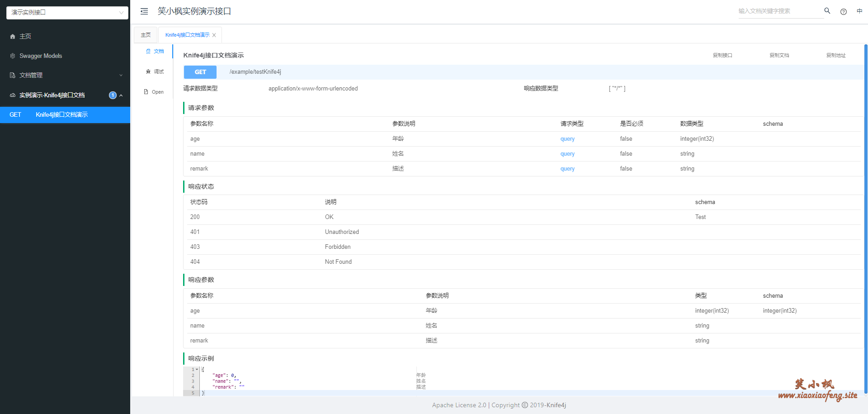The width and height of the screenshot is (868, 414).
Task: Open the Open side tab
Action: (155, 92)
